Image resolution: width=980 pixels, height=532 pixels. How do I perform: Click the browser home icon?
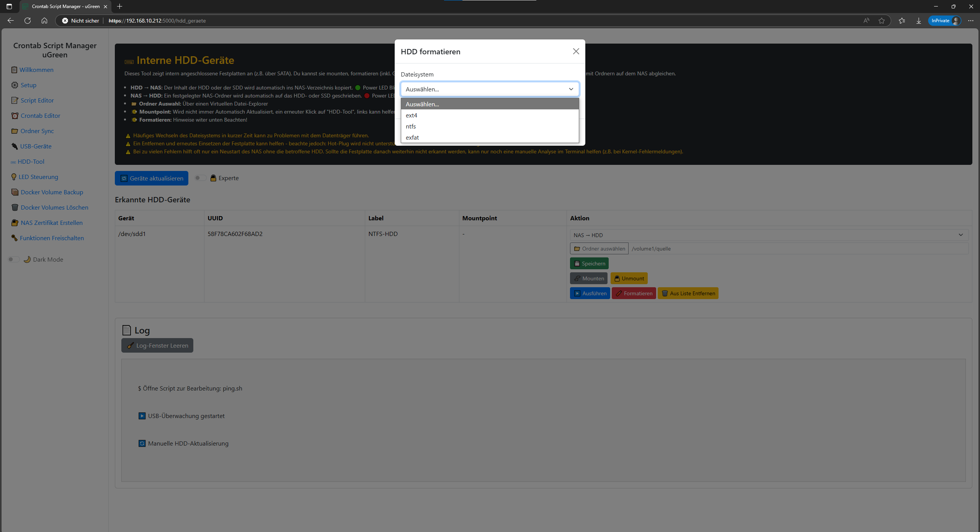[44, 21]
